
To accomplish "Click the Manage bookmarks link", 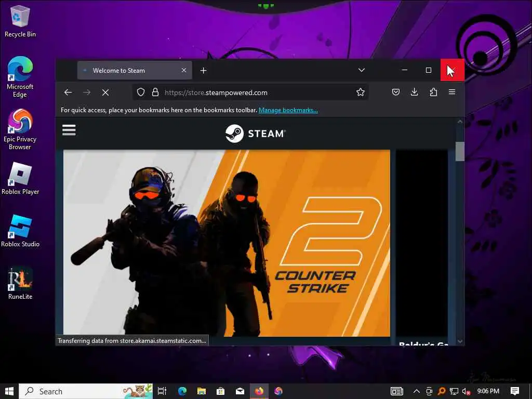I will [288, 110].
